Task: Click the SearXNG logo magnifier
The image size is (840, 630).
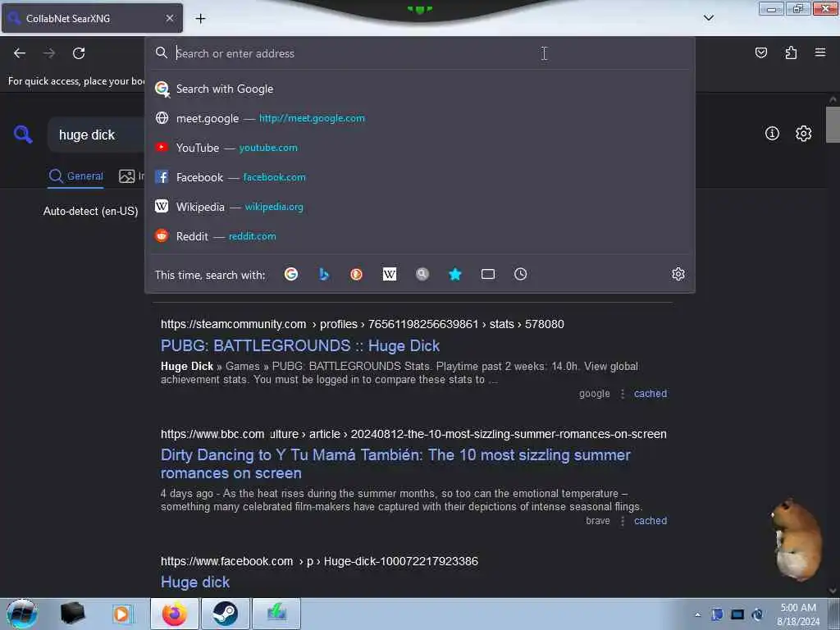Action: 23,134
